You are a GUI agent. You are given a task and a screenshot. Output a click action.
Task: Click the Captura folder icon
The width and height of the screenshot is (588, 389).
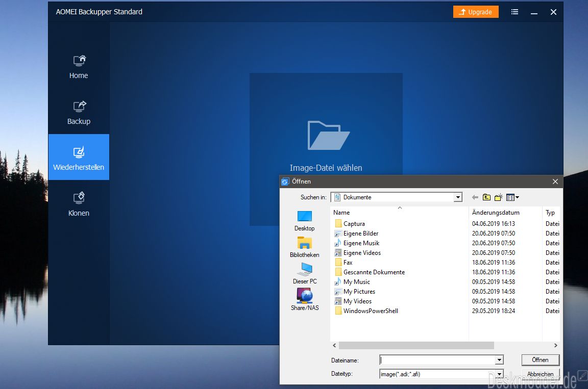point(338,223)
